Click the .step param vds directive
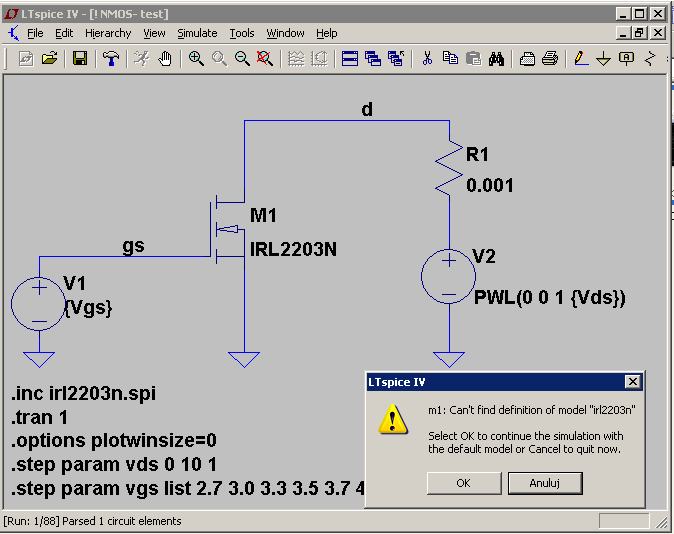 114,465
